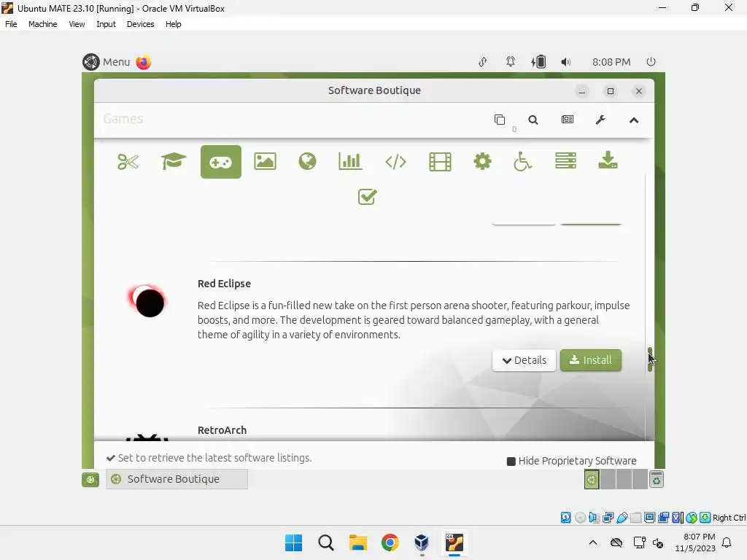This screenshot has width=747, height=560.
Task: Select the RetroArch title text
Action: coord(222,430)
